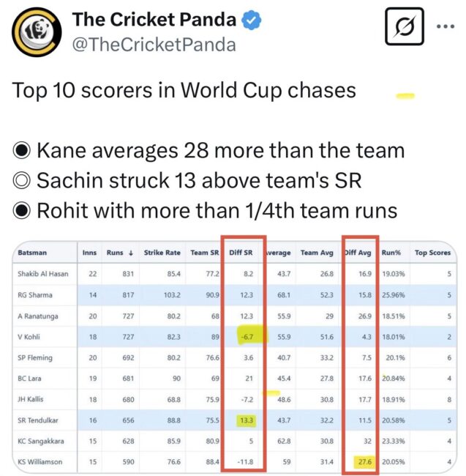Sort by Diff SR column header
Viewport: 466px width, 476px height.
pyautogui.click(x=241, y=253)
